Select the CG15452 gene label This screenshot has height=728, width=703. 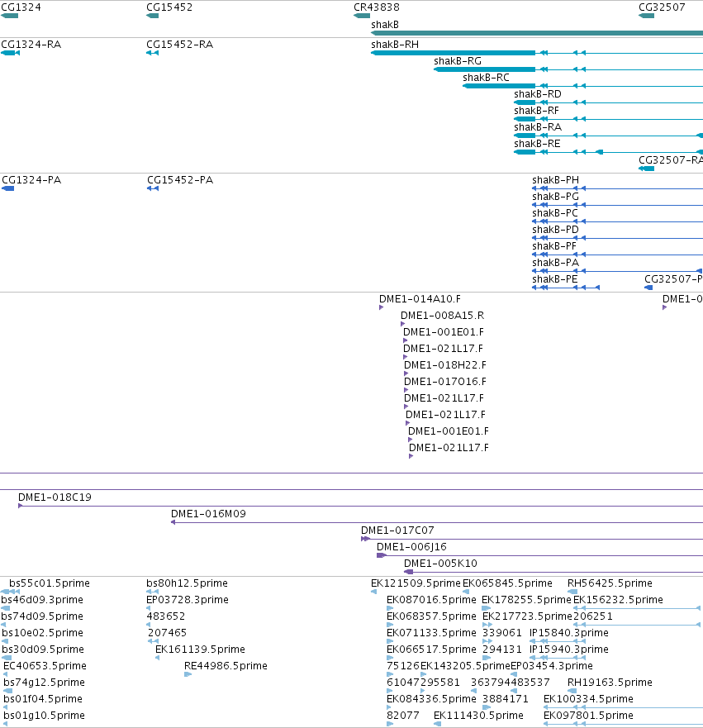(x=169, y=7)
